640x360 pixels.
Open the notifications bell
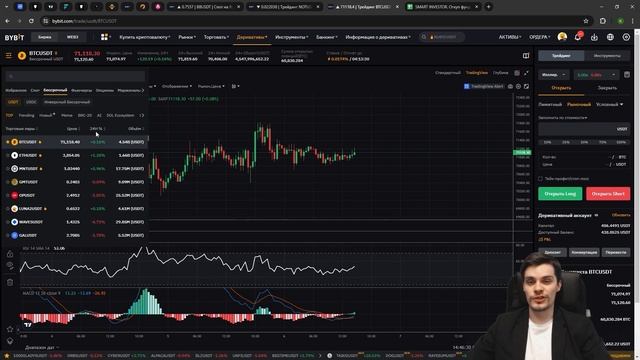pos(578,37)
